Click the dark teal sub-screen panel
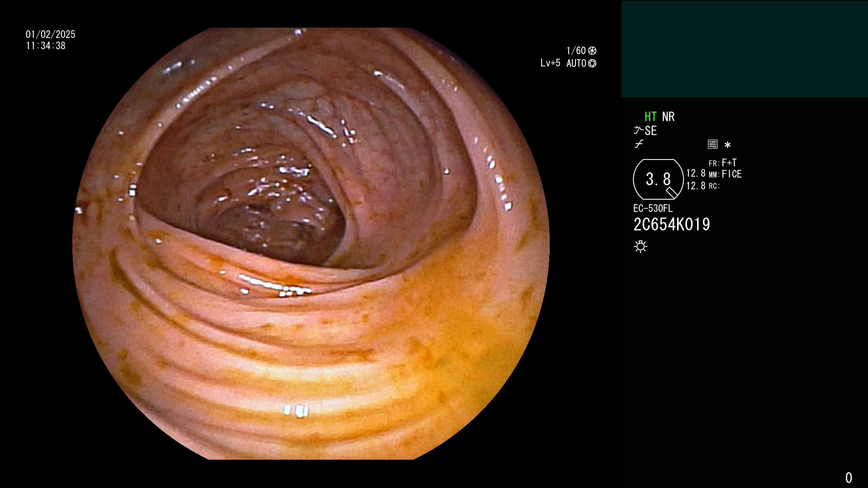This screenshot has height=488, width=868. [x=745, y=49]
